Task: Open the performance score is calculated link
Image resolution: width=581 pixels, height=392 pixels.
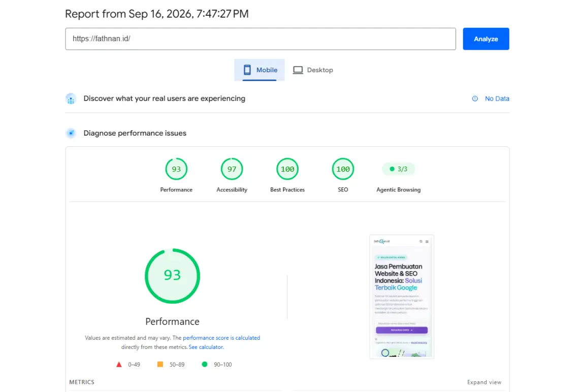Action: click(x=221, y=338)
